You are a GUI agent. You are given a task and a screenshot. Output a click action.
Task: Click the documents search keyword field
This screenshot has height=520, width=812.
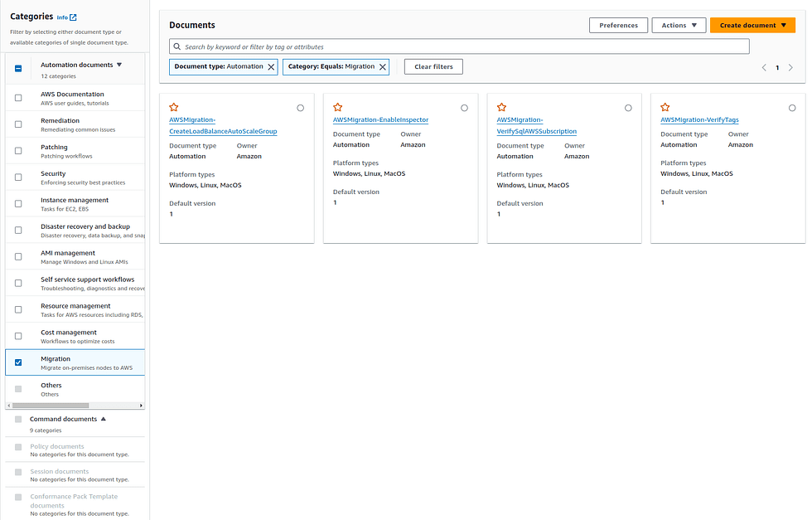pos(459,46)
